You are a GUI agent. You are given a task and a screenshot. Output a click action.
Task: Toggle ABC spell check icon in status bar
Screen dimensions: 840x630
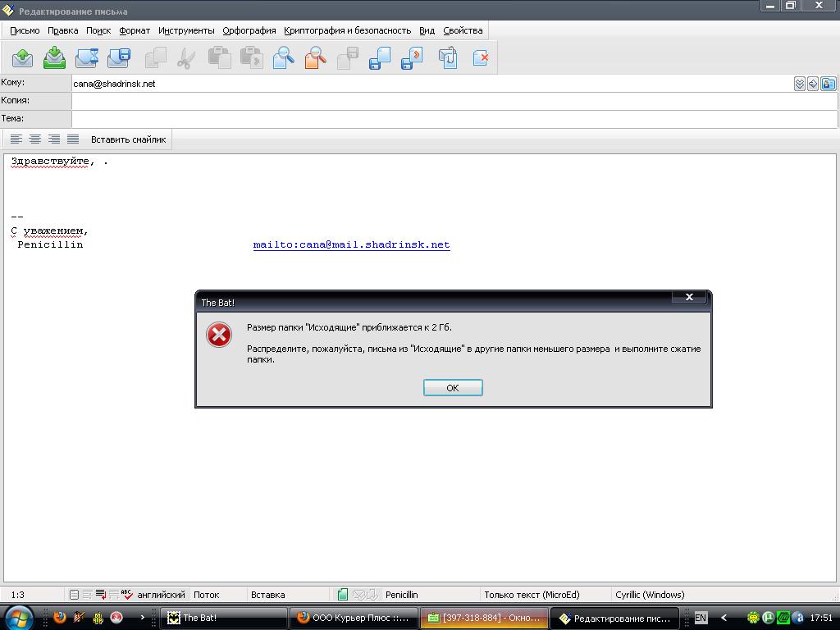(127, 595)
